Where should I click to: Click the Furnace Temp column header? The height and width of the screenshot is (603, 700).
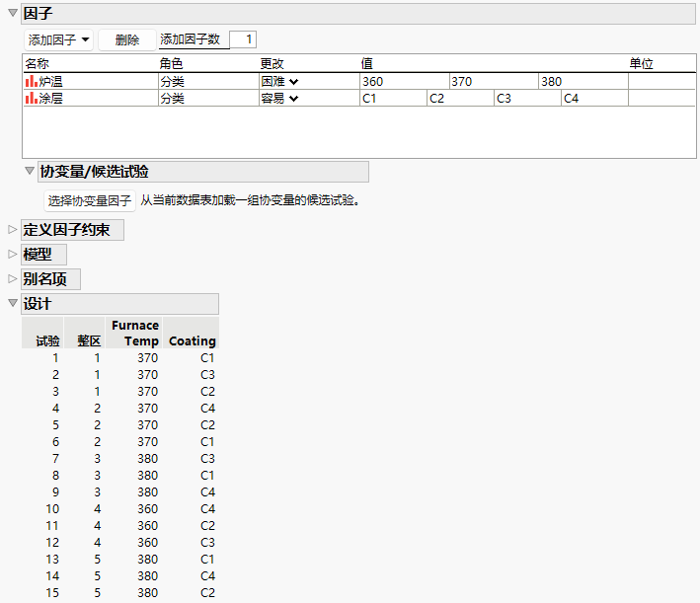coord(135,333)
